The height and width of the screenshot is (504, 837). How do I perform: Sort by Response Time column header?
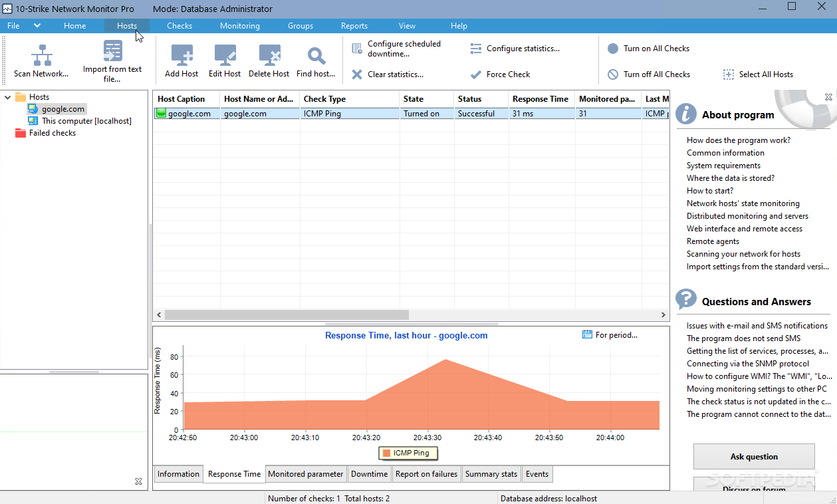click(541, 99)
